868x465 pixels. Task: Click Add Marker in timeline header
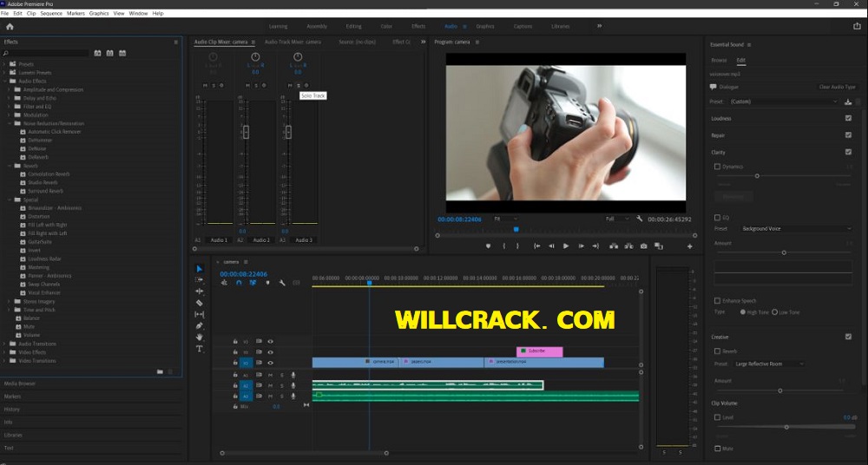[267, 283]
